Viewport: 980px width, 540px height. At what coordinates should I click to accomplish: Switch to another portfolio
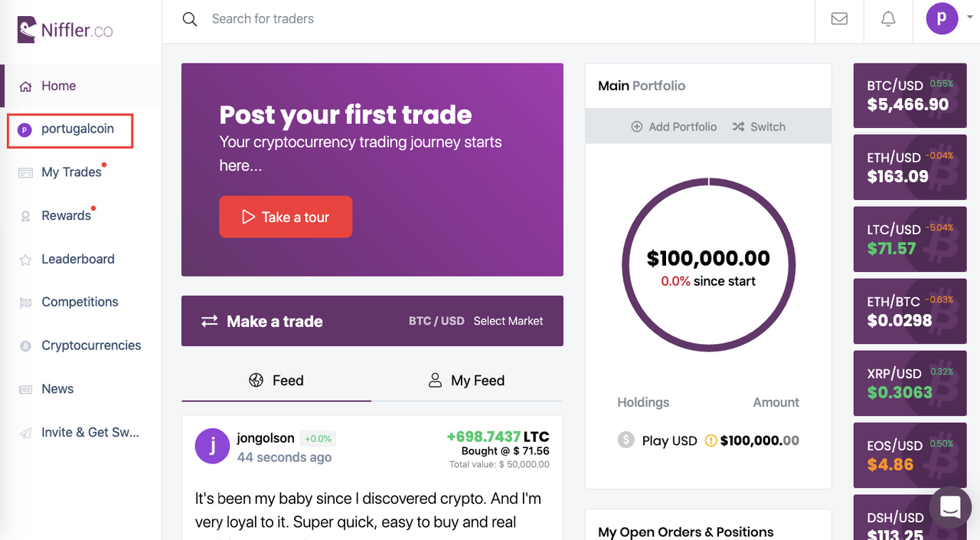759,126
